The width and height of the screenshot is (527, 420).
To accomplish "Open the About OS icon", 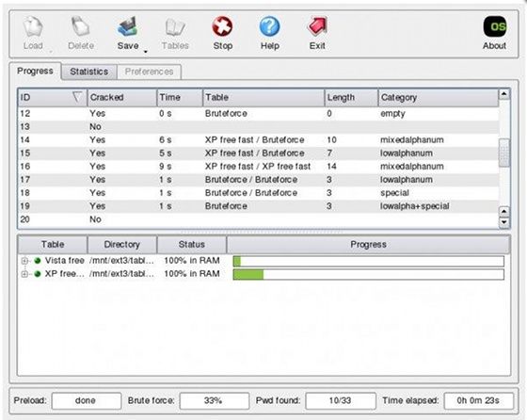I will click(x=495, y=26).
